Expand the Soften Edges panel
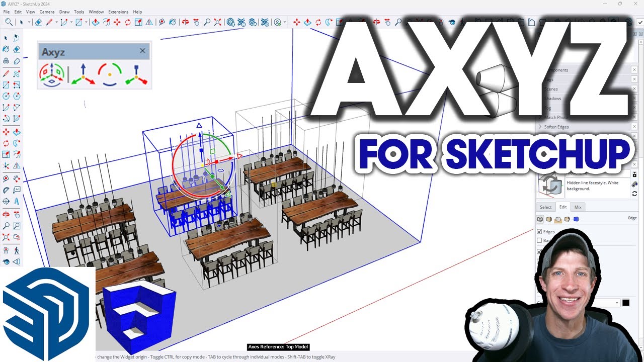Image resolution: width=644 pixels, height=362 pixels. 540,127
